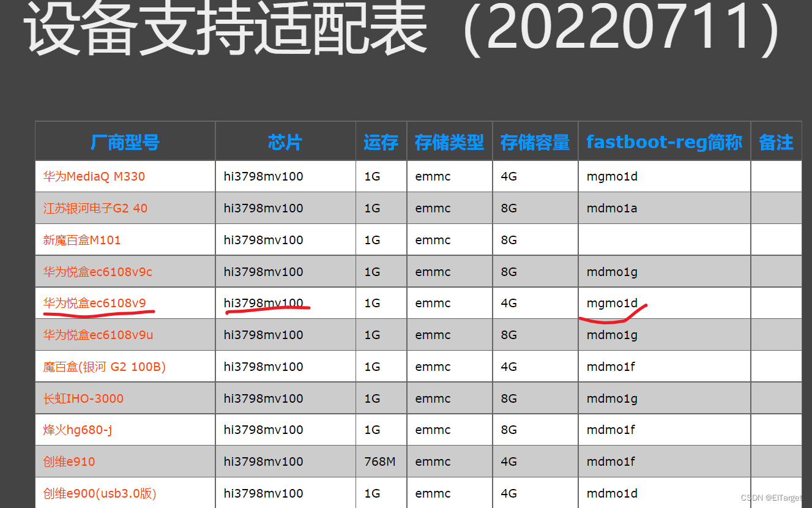Open the 长虹IHO-3000 device entry
The width and height of the screenshot is (812, 508).
pyautogui.click(x=83, y=398)
